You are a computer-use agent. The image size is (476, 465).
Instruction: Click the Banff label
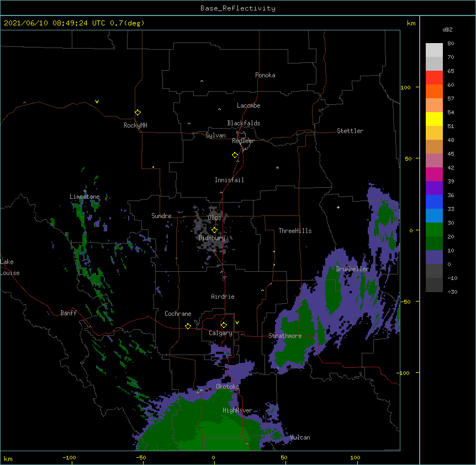[x=68, y=313]
